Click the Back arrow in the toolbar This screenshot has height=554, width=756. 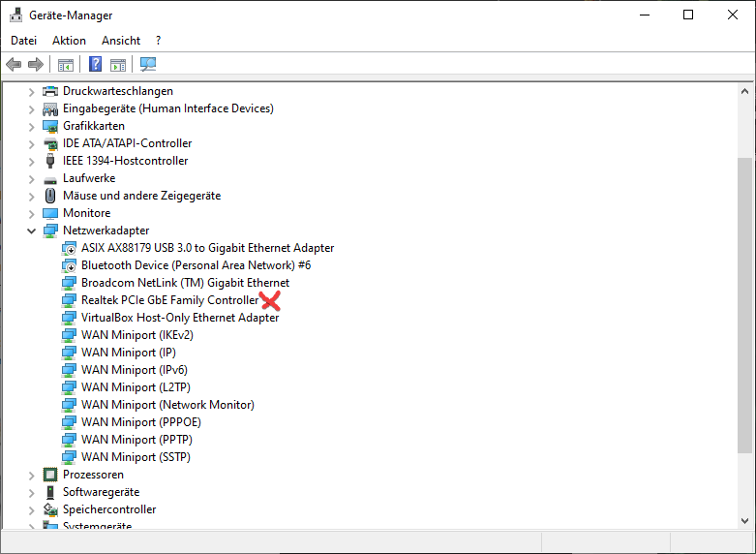tap(14, 65)
